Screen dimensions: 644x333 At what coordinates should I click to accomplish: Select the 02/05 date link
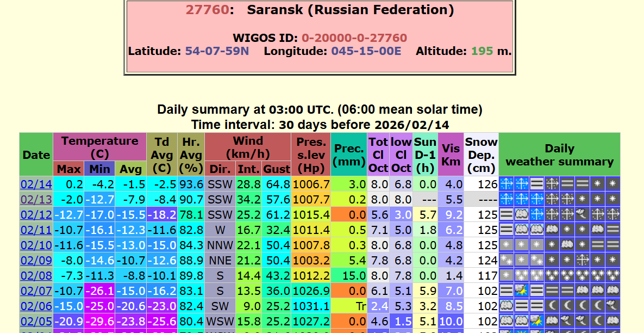tap(36, 321)
